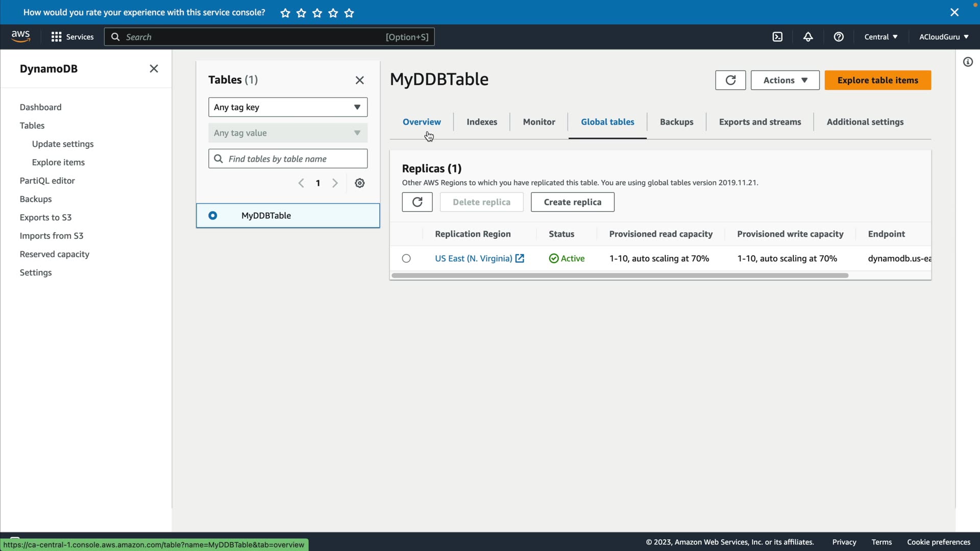Click the replicas horizontal scrollbar
Viewport: 980px width, 551px height.
coord(620,275)
